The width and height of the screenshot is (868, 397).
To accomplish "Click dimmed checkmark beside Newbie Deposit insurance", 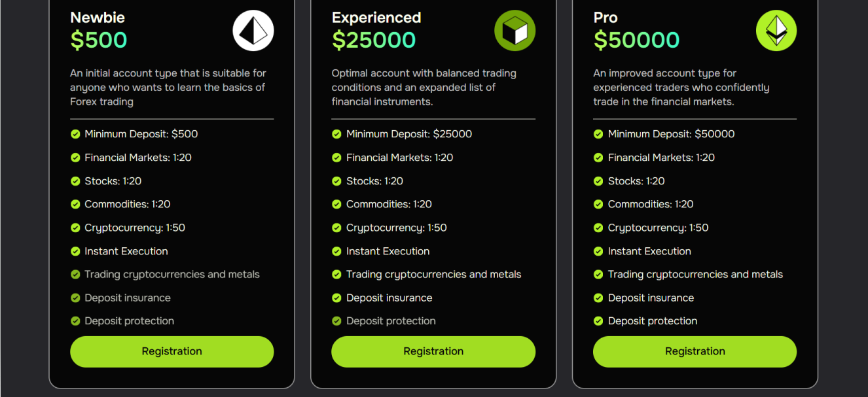I will pyautogui.click(x=75, y=298).
